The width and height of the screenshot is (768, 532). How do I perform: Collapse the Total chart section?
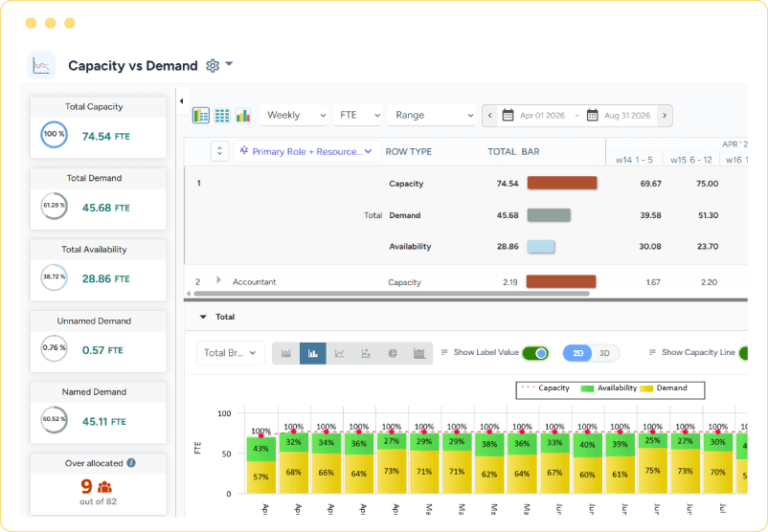[203, 317]
